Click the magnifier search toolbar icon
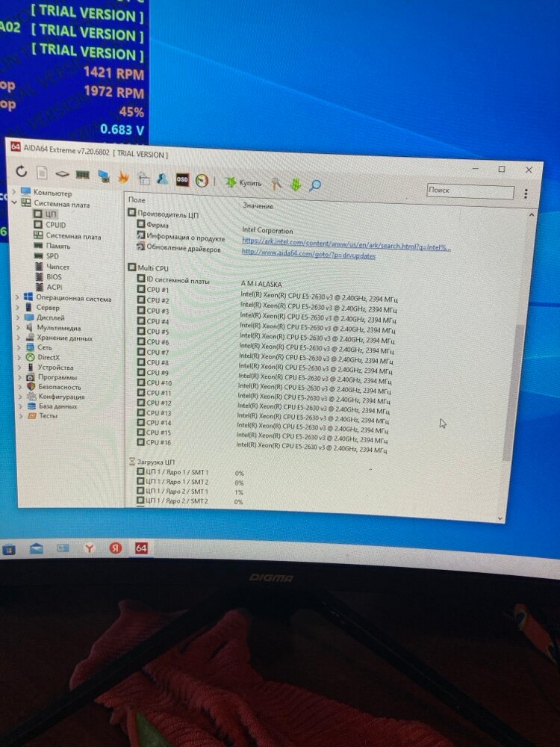The image size is (560, 747). coord(315,185)
